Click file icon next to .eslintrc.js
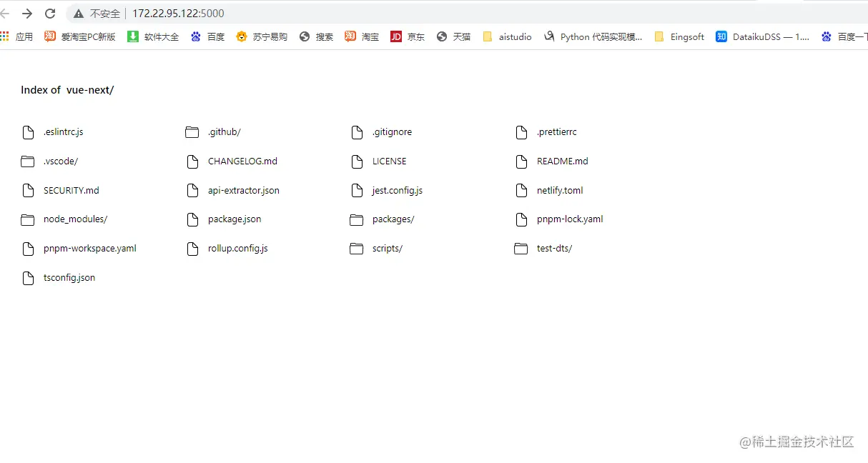Screen dimensions: 868x463 point(28,132)
